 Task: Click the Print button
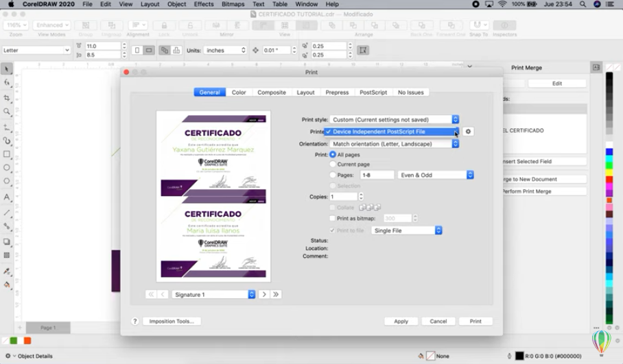[475, 321]
